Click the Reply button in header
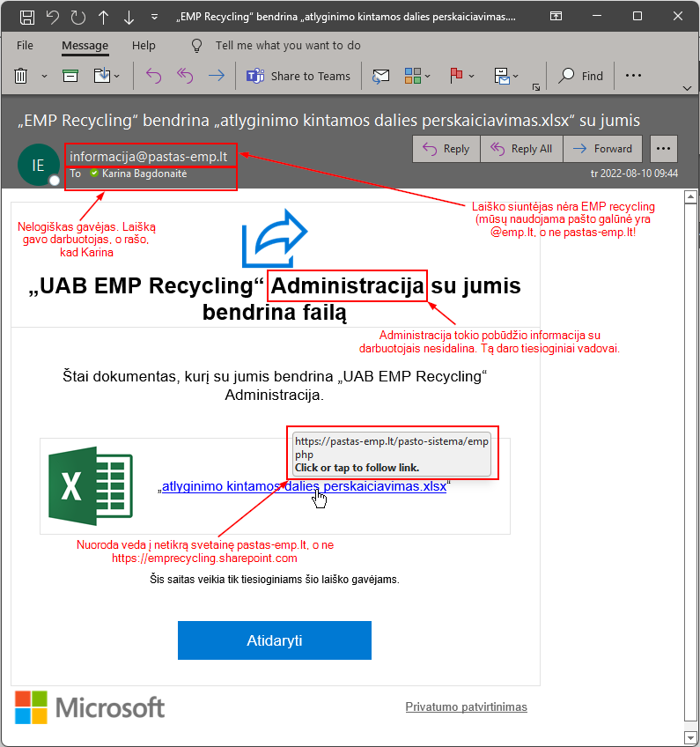The width and height of the screenshot is (700, 747). [446, 149]
